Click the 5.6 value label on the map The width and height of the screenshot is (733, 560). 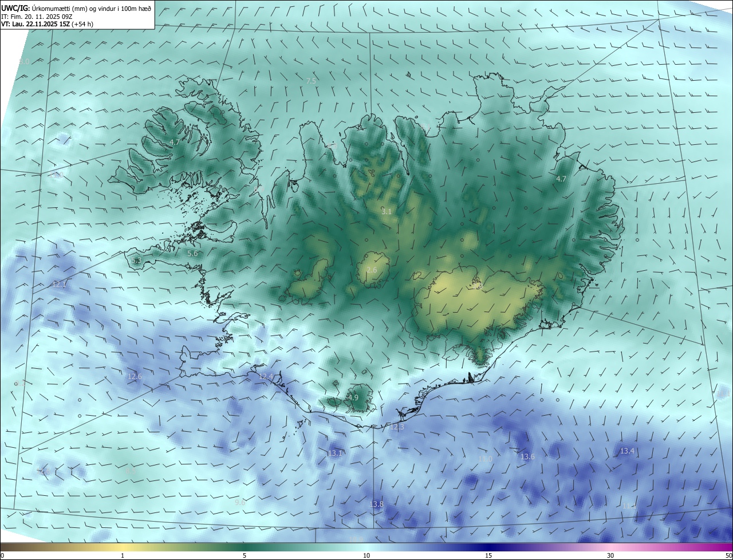[x=192, y=253]
